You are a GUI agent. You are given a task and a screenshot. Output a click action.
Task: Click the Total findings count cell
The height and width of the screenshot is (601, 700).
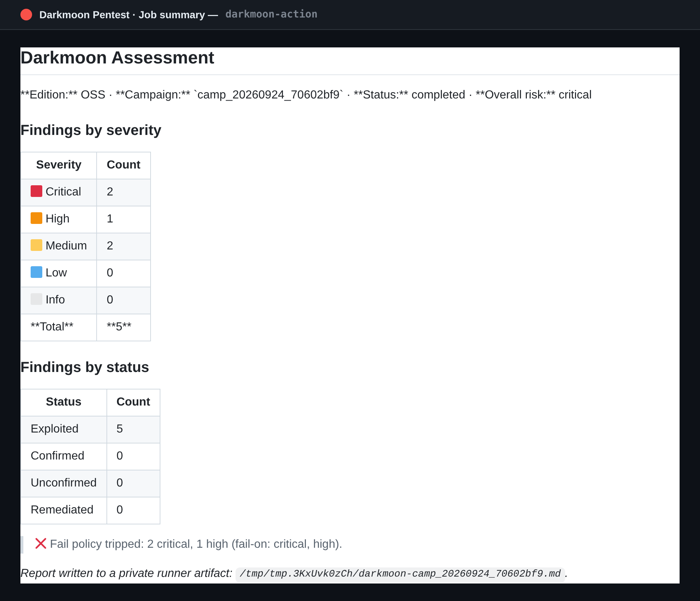[x=124, y=327]
